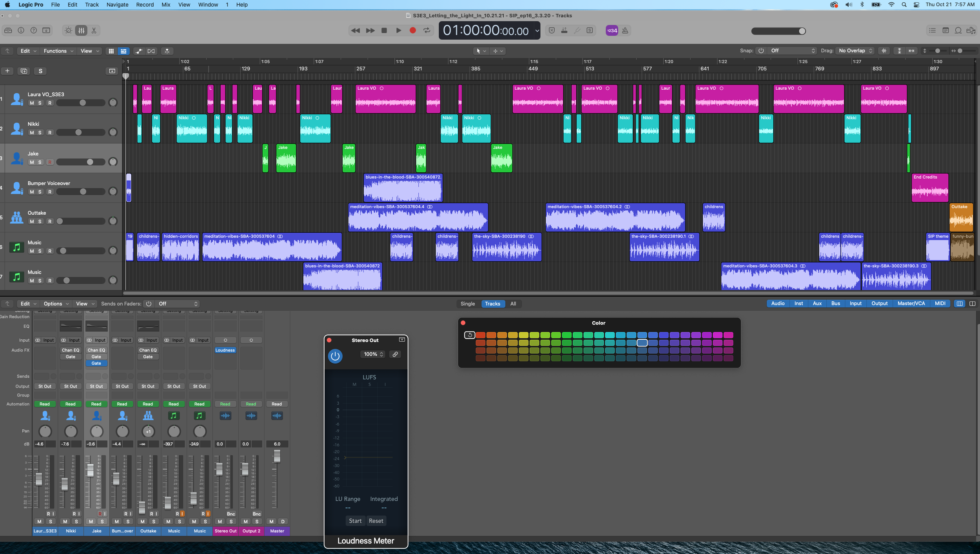Screen dimensions: 980x554
Task: Open the Library icon in the control bar
Action: [x=8, y=31]
